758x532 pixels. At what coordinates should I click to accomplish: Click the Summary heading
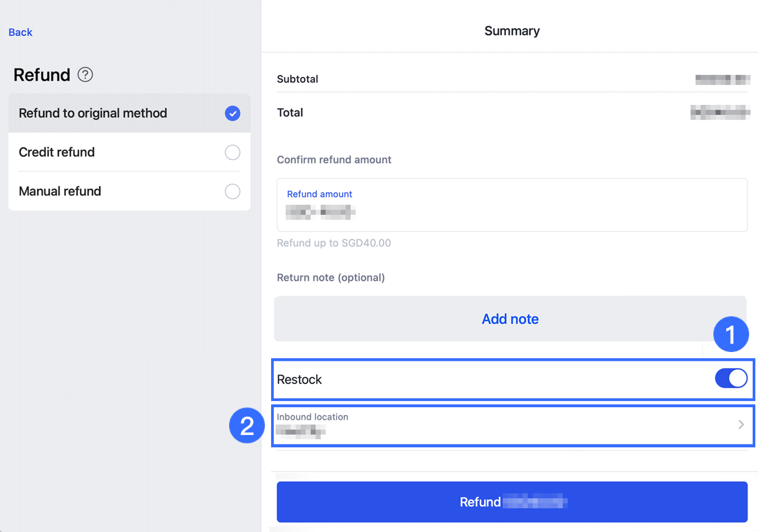pyautogui.click(x=512, y=31)
